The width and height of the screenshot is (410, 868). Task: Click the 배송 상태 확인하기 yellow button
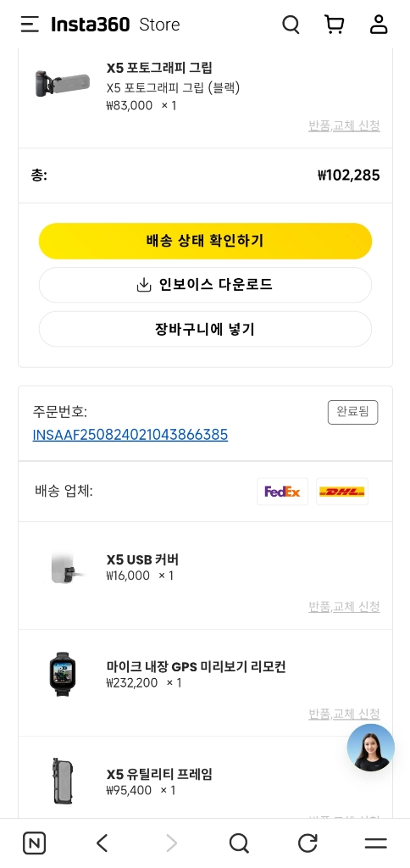pos(205,241)
